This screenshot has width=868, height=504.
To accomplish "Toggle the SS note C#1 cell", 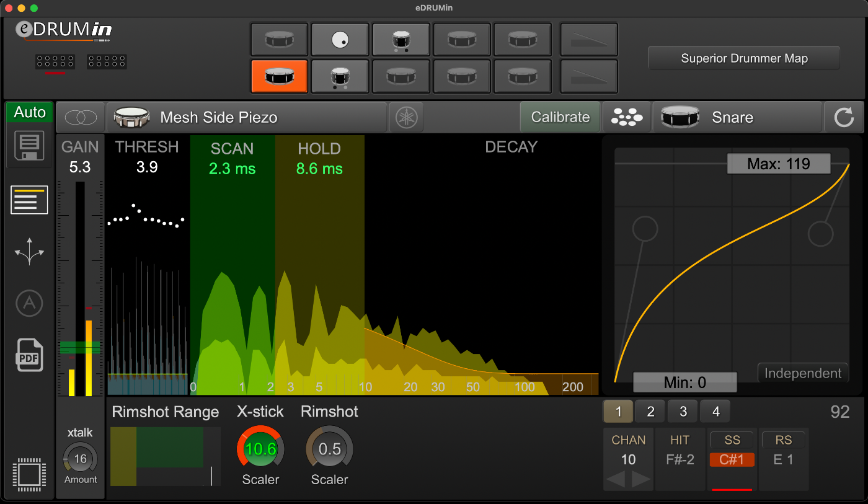I will (x=732, y=460).
